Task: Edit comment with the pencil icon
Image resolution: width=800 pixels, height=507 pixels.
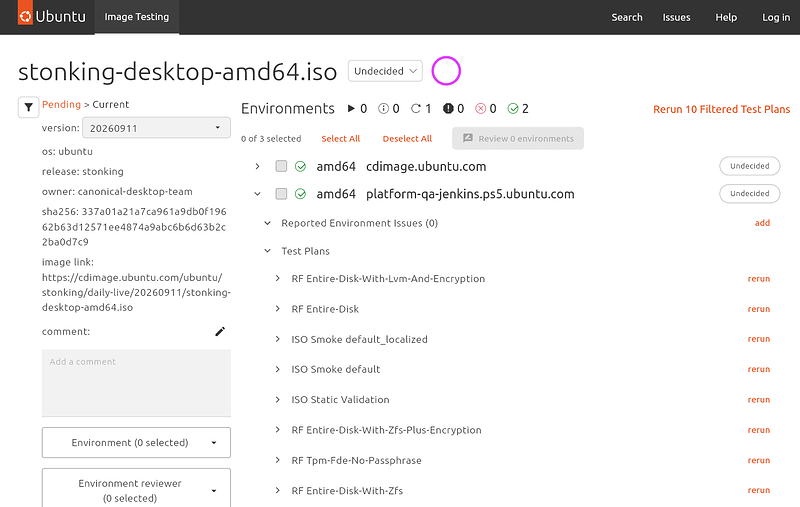Action: click(220, 332)
